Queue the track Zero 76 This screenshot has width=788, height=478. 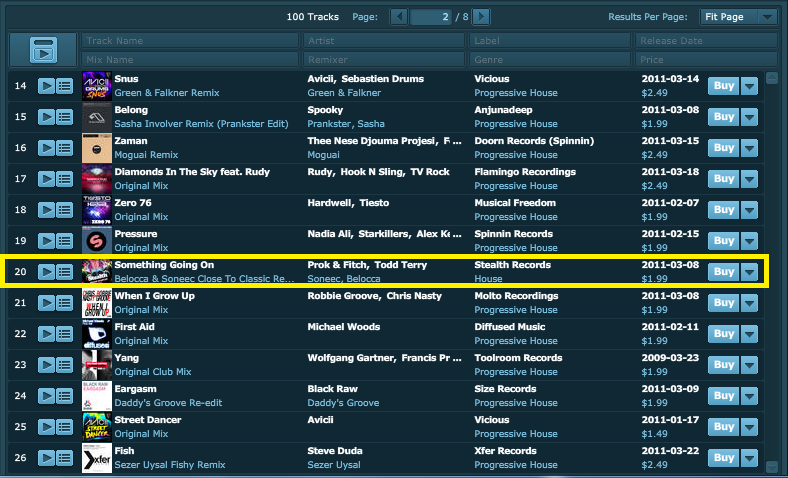coord(64,210)
